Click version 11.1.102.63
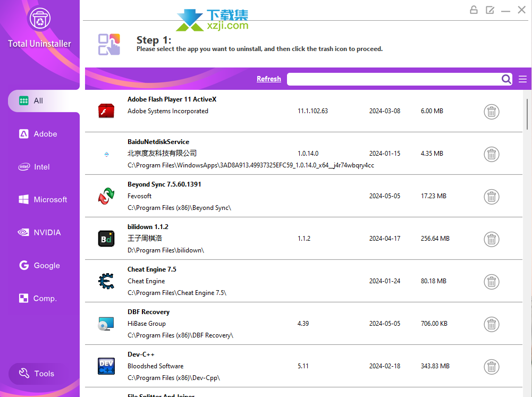The height and width of the screenshot is (397, 532). pyautogui.click(x=313, y=111)
